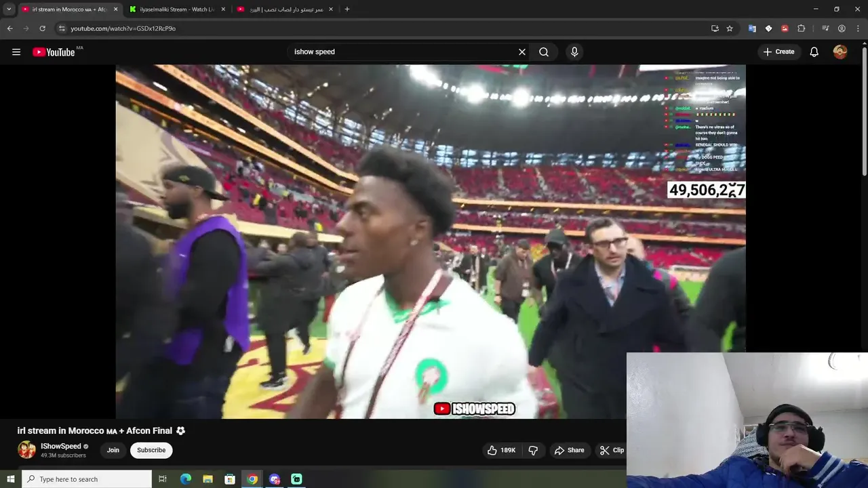Install app icon in address bar
868x488 pixels.
pyautogui.click(x=715, y=28)
